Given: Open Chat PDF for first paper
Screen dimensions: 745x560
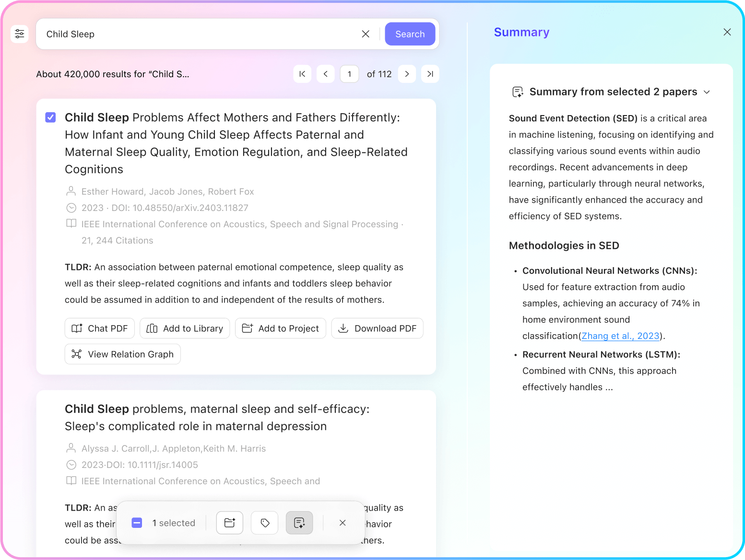Looking at the screenshot, I should pyautogui.click(x=100, y=328).
